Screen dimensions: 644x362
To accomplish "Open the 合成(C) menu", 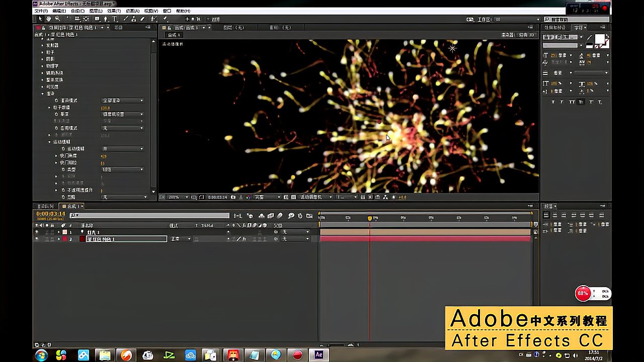I will click(77, 11).
